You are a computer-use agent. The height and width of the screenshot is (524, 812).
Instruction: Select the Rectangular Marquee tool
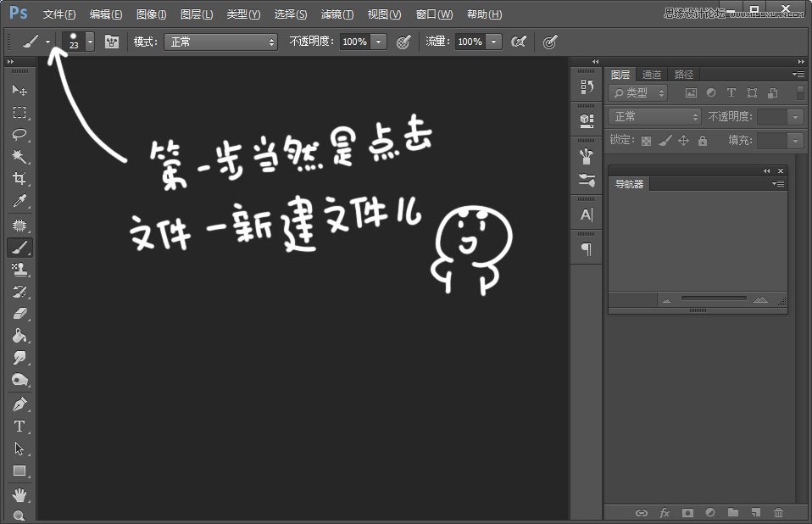[x=19, y=113]
